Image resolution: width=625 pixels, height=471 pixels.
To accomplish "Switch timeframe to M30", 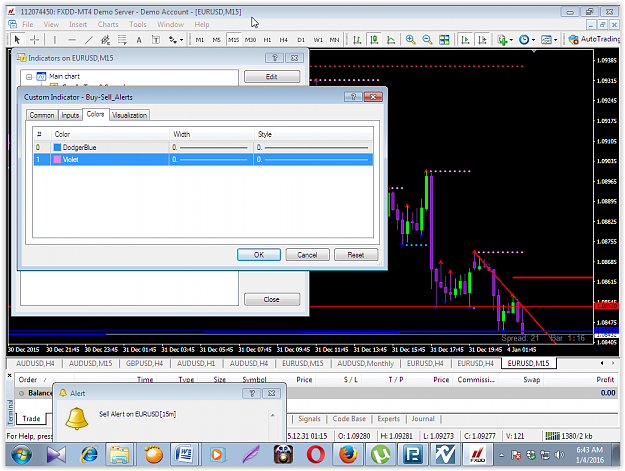I will point(250,40).
